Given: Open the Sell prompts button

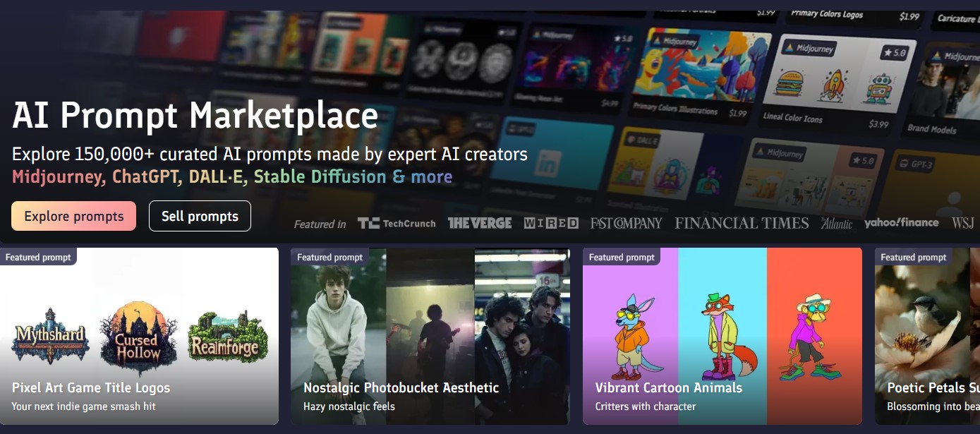Looking at the screenshot, I should pyautogui.click(x=200, y=216).
